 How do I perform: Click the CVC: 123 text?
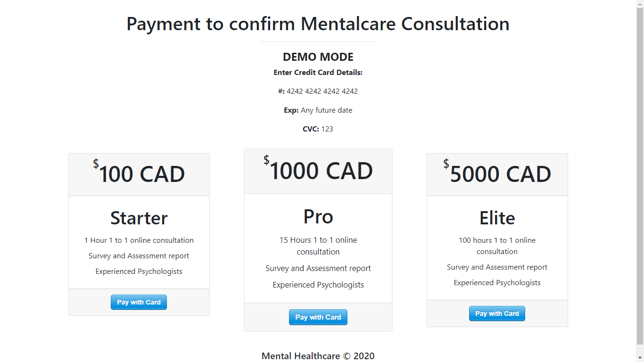point(318,129)
